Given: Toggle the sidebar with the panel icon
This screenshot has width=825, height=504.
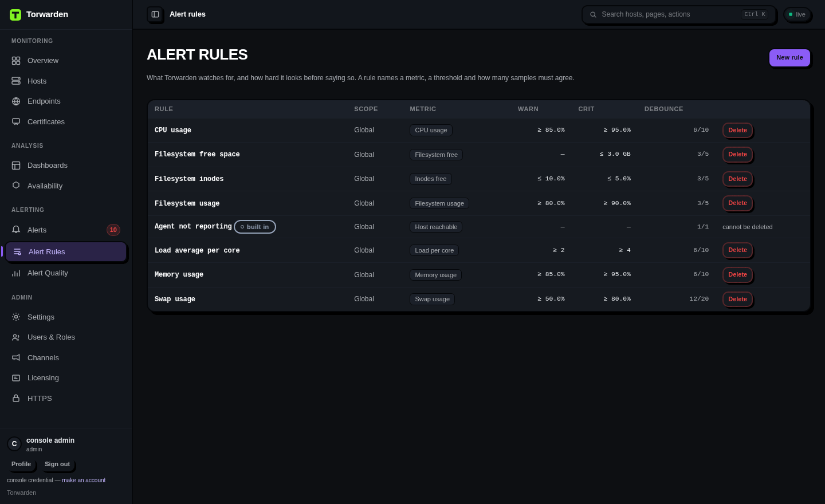Looking at the screenshot, I should point(155,14).
